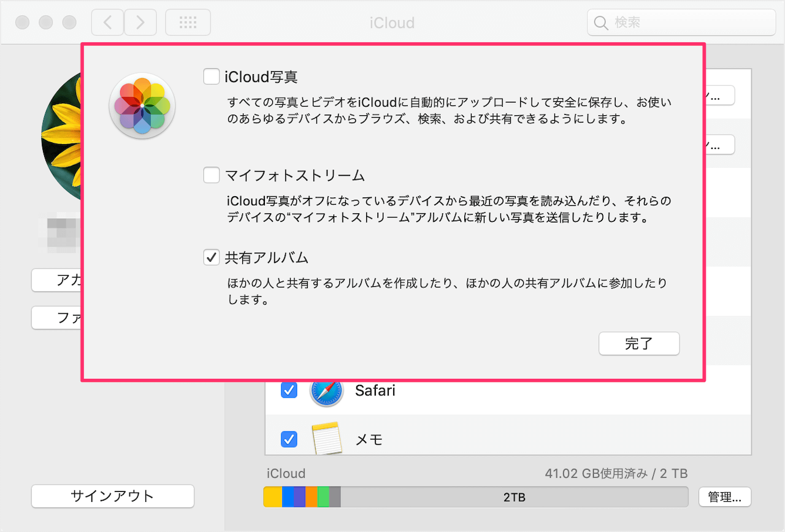Screen dimensions: 785x532
Task: Disable the Safari sync checkbox
Action: (289, 390)
